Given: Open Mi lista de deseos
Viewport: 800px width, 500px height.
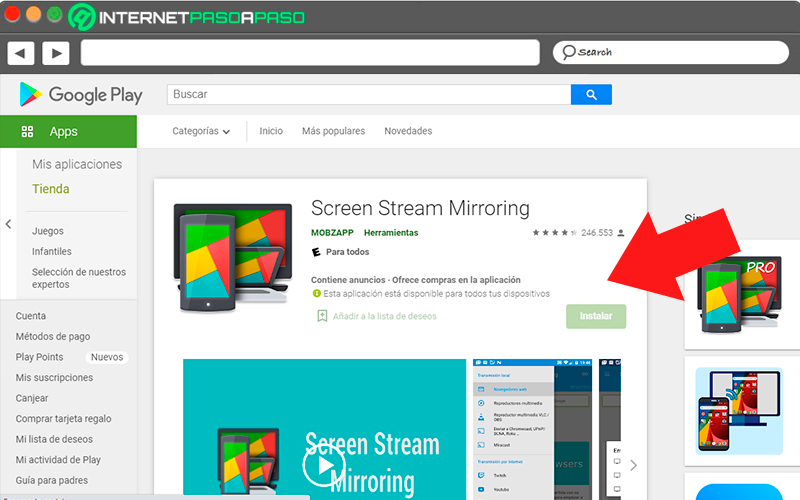Looking at the screenshot, I should (x=54, y=439).
